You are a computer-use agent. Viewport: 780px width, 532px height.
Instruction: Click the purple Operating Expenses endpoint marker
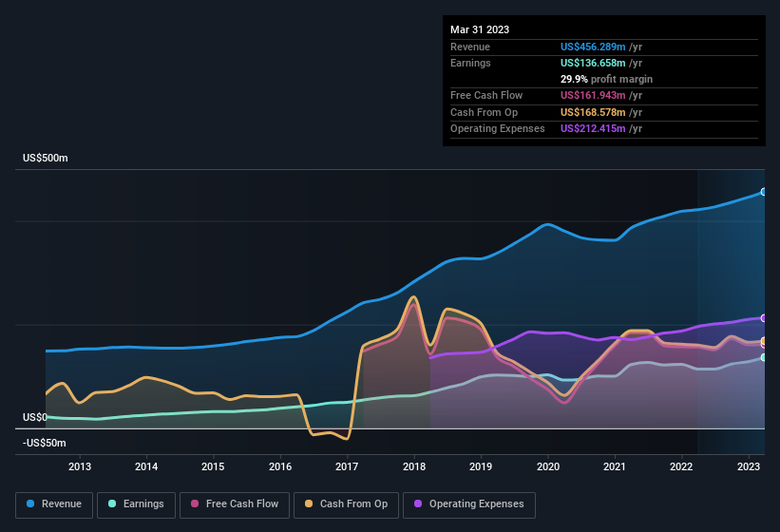tap(763, 318)
